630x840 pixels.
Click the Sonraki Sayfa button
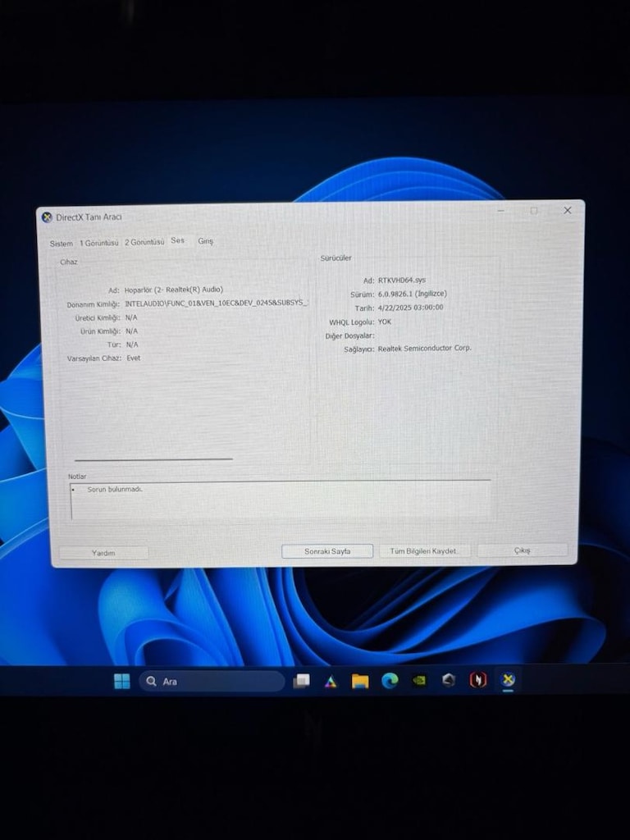tap(327, 551)
